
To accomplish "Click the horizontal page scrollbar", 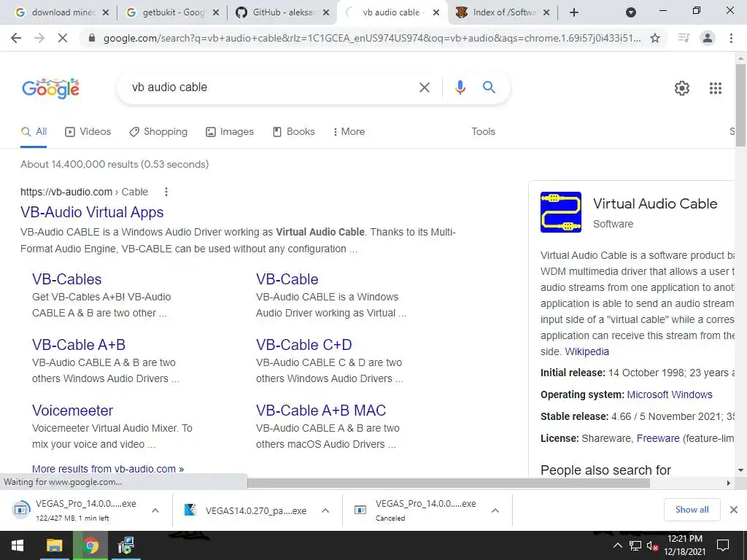I will coord(448,483).
